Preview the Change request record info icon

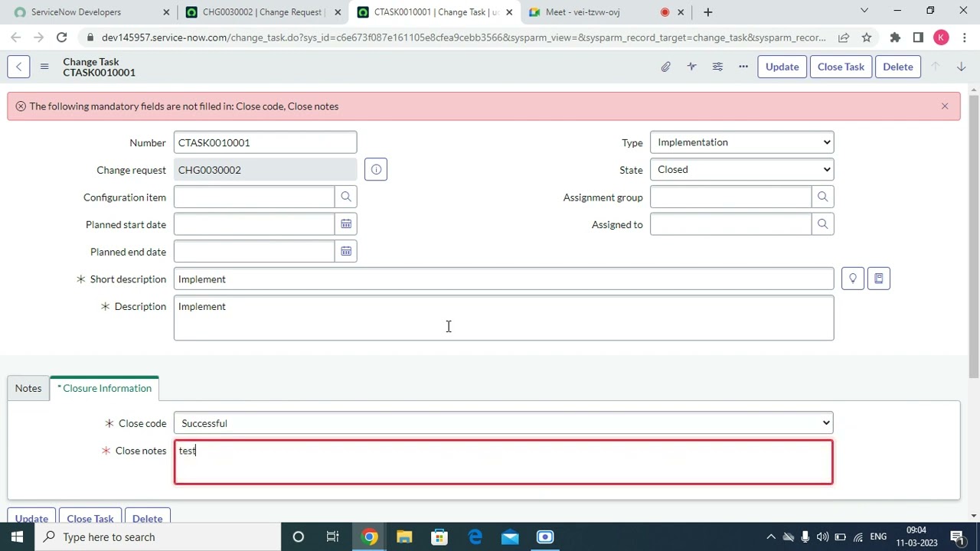tap(376, 170)
